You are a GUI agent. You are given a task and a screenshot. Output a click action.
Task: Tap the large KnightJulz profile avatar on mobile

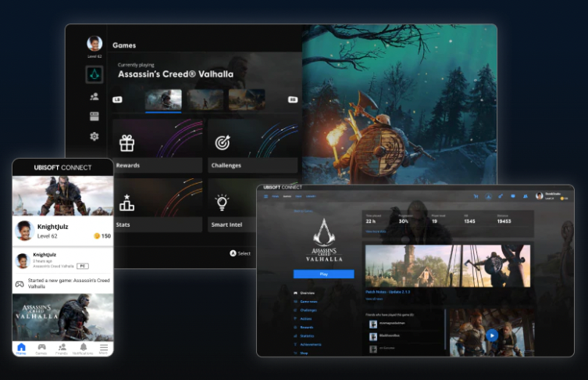point(24,231)
